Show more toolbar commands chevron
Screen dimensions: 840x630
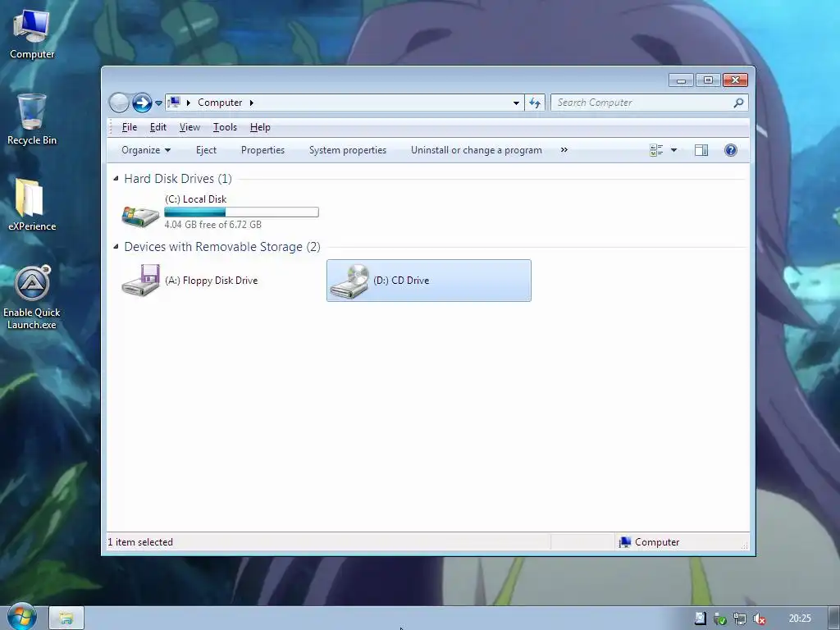(x=564, y=150)
